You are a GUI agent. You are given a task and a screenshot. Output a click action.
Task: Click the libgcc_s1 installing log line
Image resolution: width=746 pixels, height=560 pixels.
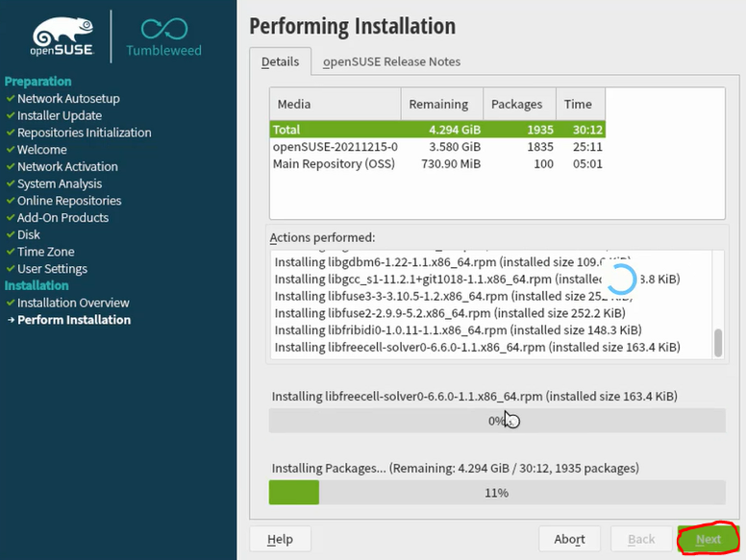pyautogui.click(x=477, y=280)
